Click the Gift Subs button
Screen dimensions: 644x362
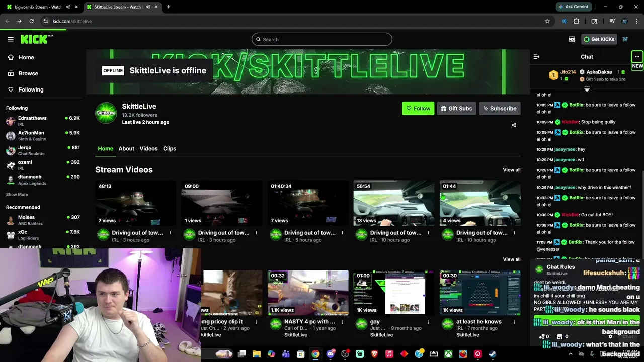(x=456, y=108)
